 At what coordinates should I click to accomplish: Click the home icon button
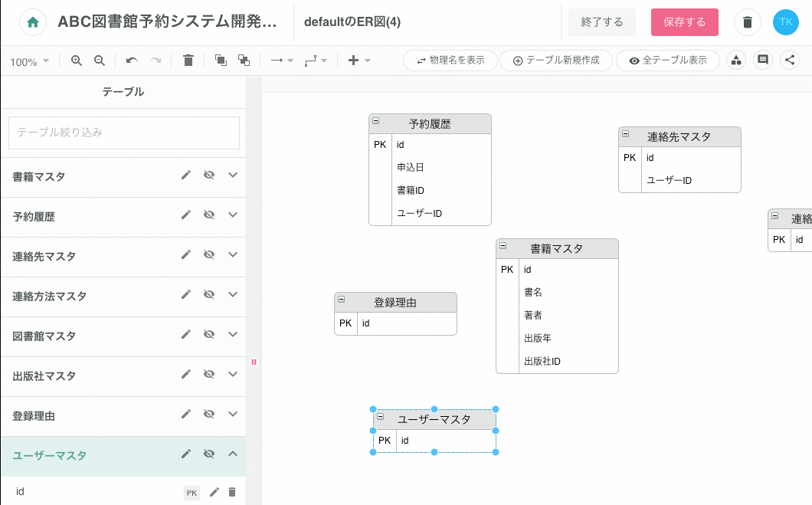[32, 22]
